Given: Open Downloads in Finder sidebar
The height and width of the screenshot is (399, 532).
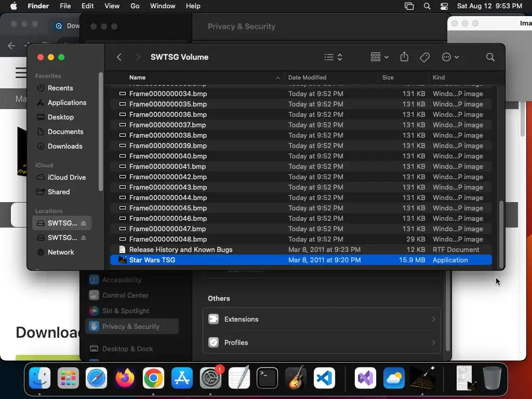Looking at the screenshot, I should coord(65,146).
